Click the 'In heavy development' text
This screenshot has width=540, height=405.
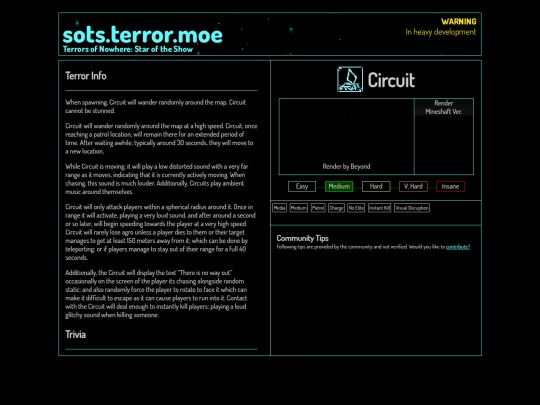440,32
